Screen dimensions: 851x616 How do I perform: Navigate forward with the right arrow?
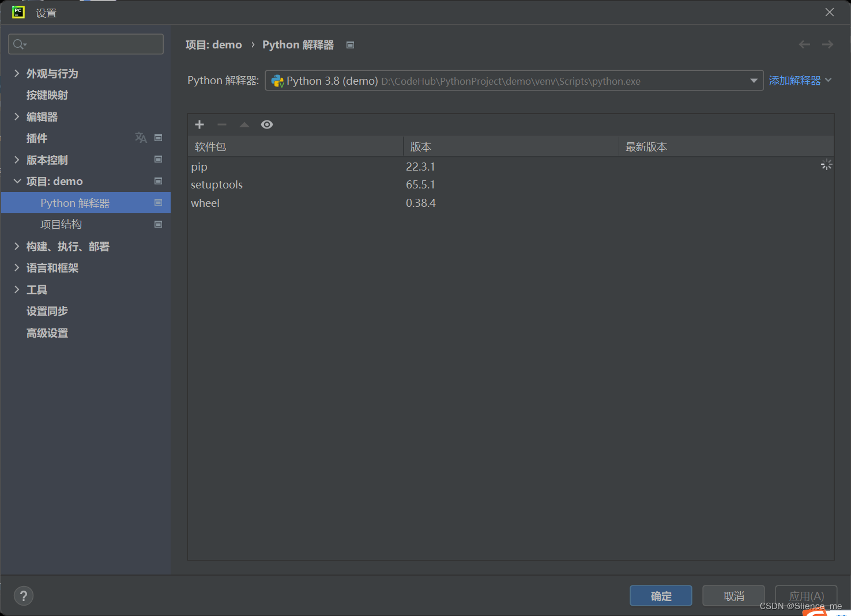point(827,44)
